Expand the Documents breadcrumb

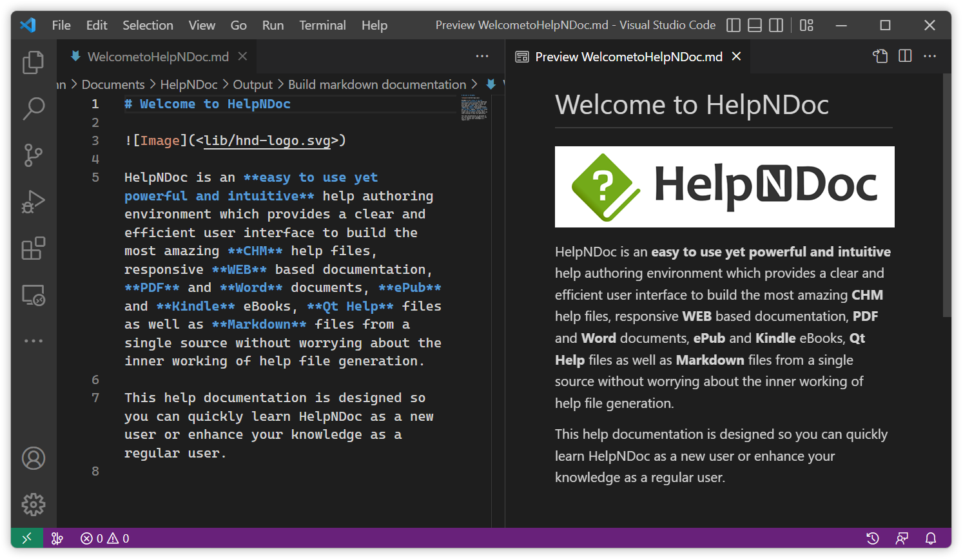click(x=113, y=84)
